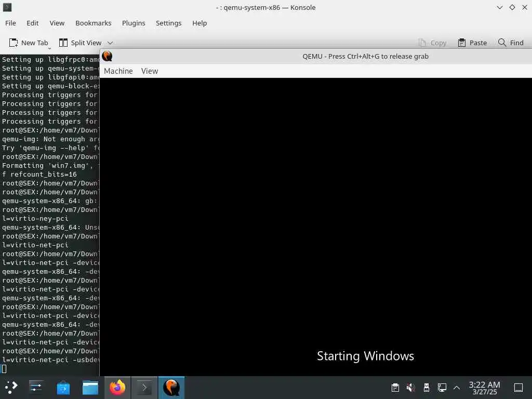Expand hidden system tray icons
Viewport: 532px width, 399px height.
click(457, 388)
